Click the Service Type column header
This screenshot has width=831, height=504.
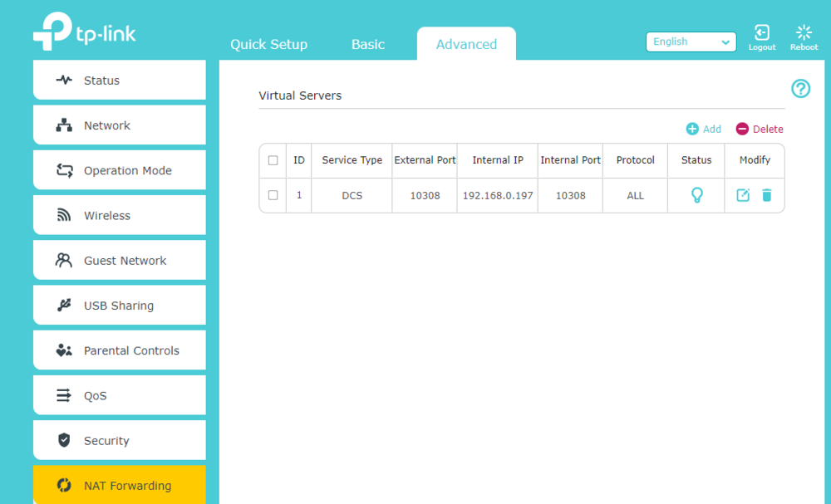pos(352,160)
